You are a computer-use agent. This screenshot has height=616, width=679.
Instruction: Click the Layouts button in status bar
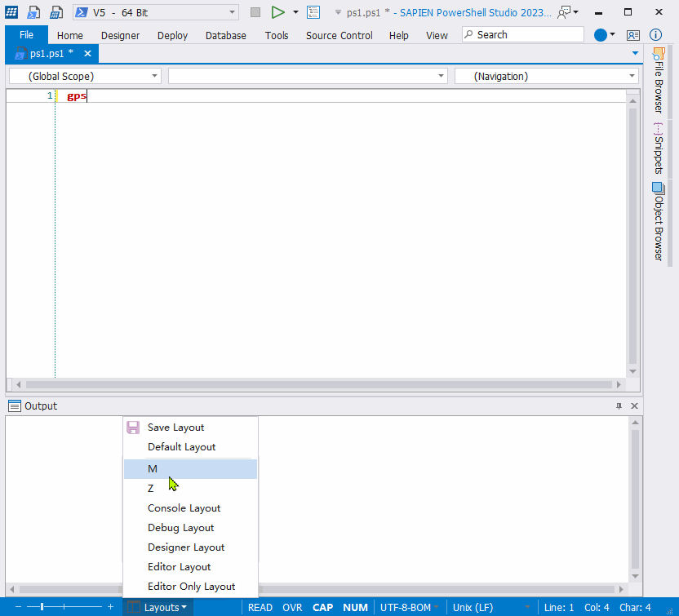(159, 607)
